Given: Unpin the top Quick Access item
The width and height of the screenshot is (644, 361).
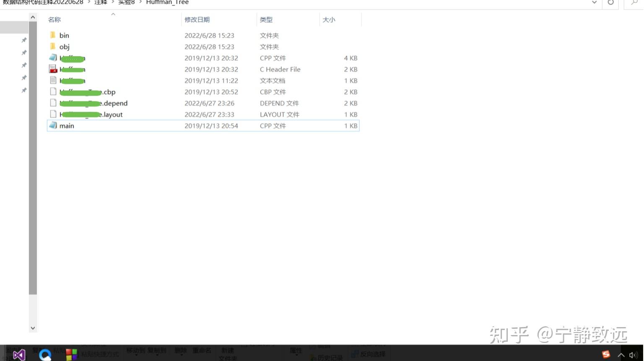Looking at the screenshot, I should point(24,40).
